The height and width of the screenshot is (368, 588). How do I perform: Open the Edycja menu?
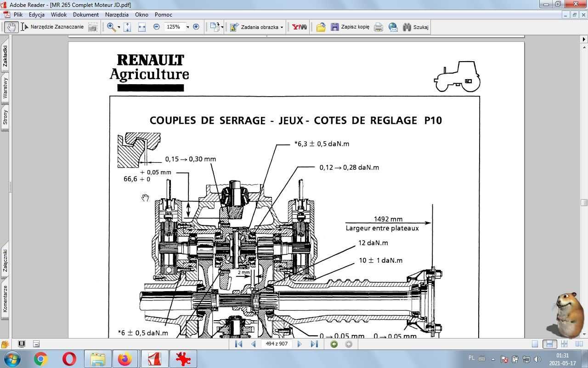click(37, 15)
